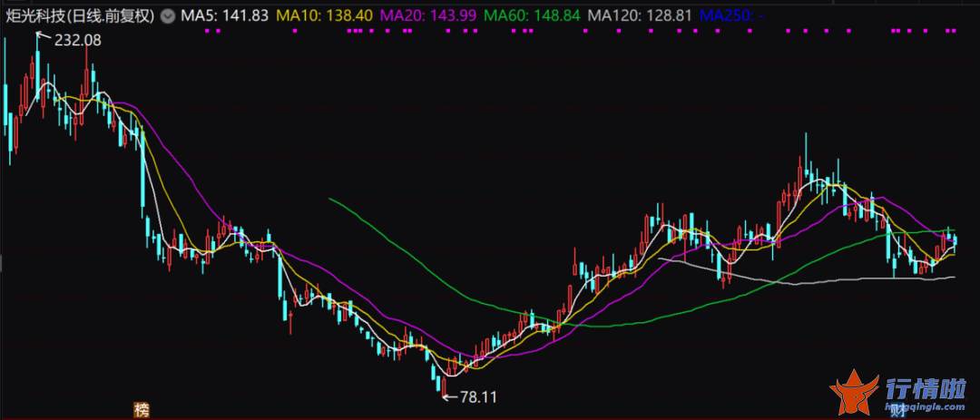
Task: Click the 炬光科技(日线.前复权) chart title
Action: click(x=80, y=15)
